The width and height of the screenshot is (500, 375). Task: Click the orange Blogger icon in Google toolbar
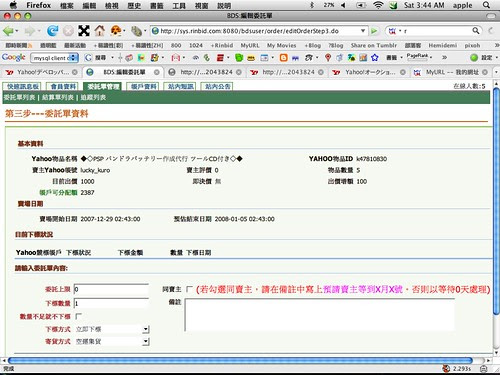point(283,58)
